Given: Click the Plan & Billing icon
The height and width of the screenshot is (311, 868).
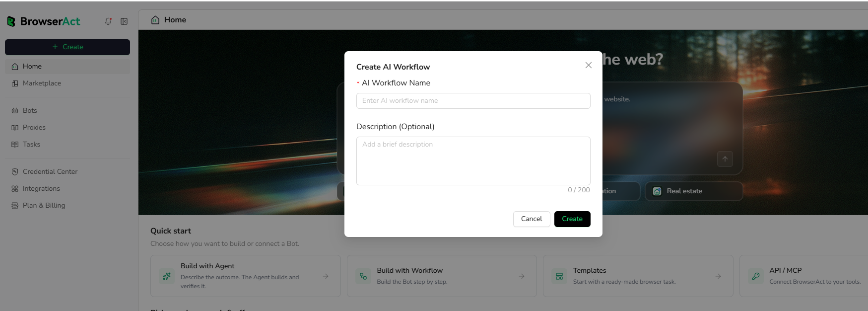Looking at the screenshot, I should [15, 206].
